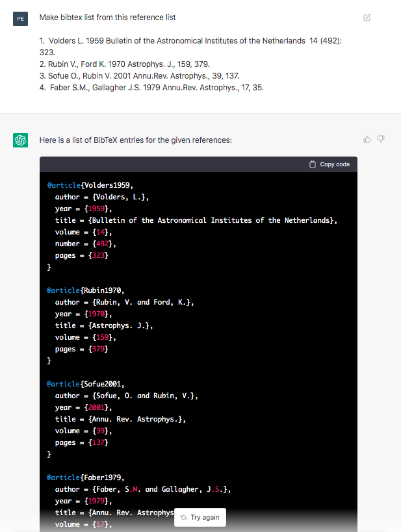Click the 'year = {1959}' line
The height and width of the screenshot is (532, 401).
coord(84,209)
